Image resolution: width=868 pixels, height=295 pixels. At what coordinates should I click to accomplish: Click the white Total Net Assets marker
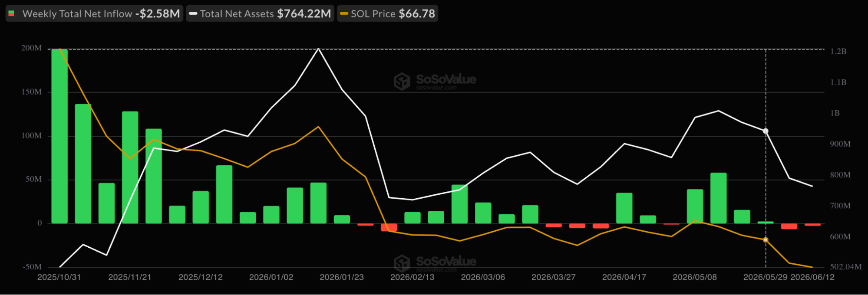[194, 14]
